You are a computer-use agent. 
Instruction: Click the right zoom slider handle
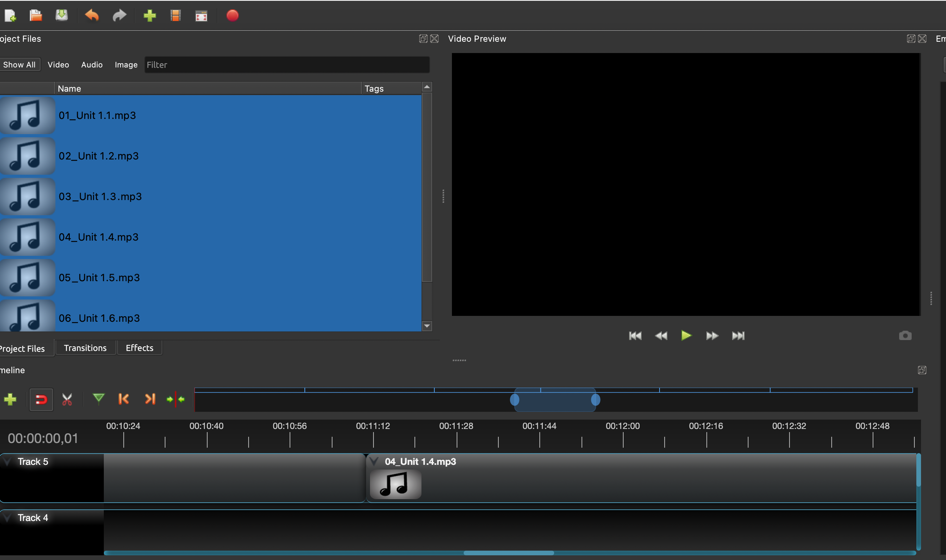(596, 400)
